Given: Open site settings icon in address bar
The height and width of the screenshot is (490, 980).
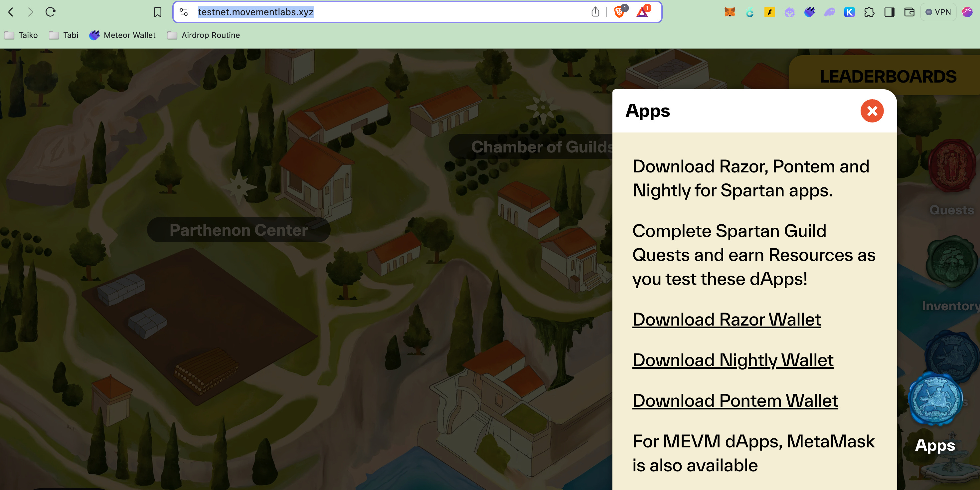Looking at the screenshot, I should 184,12.
